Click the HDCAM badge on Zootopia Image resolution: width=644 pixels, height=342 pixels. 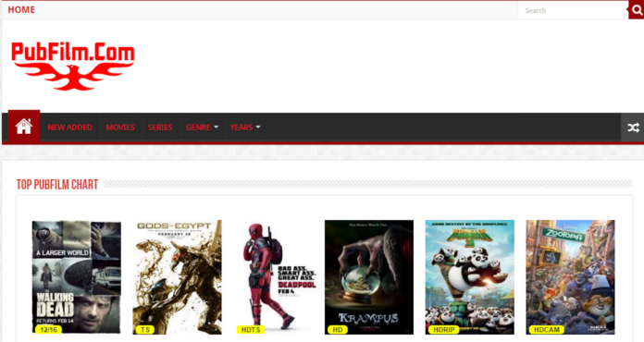pos(547,329)
